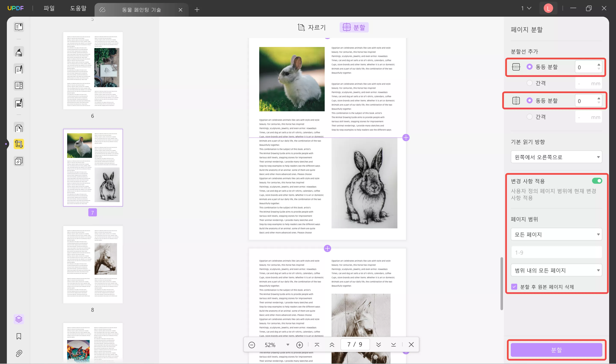Viewport: 616px width, 364px height.
Task: Click the document view vertical scrollbar
Action: [502, 283]
